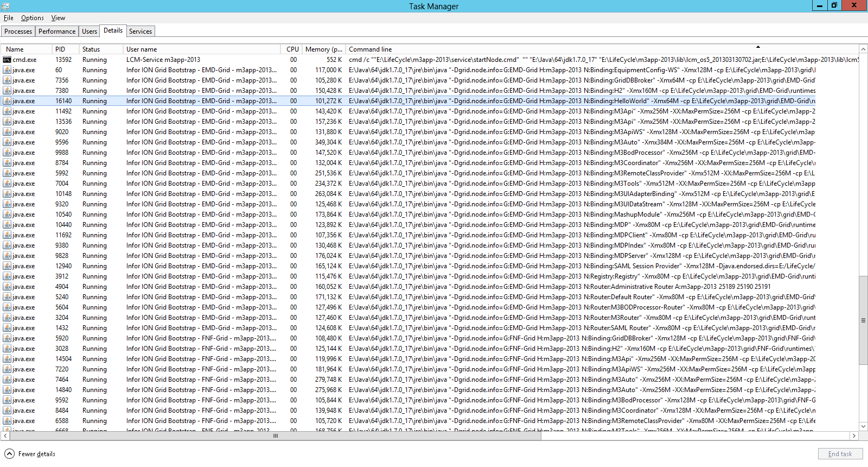The image size is (868, 467).
Task: Open the Options menu
Action: click(33, 18)
